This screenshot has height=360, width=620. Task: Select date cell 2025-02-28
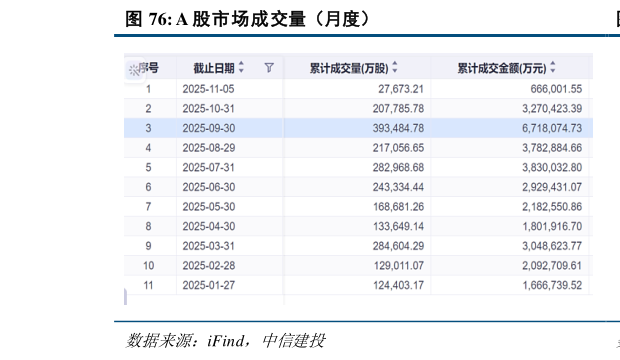209,265
